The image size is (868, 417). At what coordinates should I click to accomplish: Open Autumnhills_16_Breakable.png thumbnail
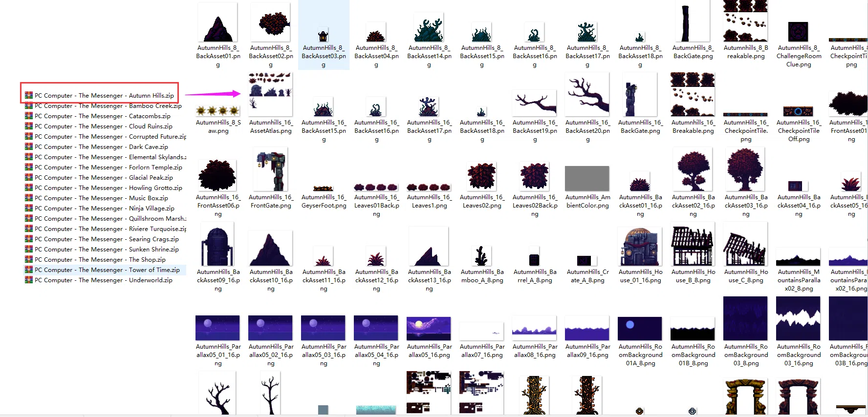(693, 94)
